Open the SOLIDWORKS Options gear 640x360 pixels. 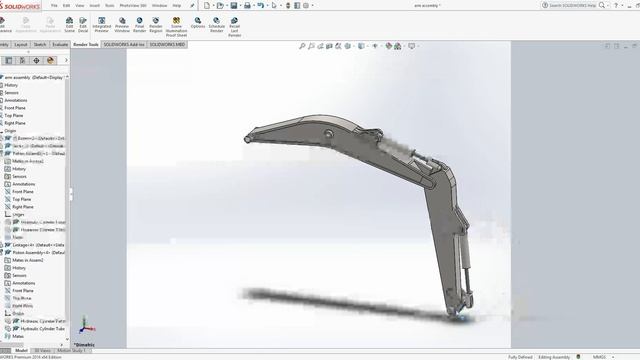[306, 5]
